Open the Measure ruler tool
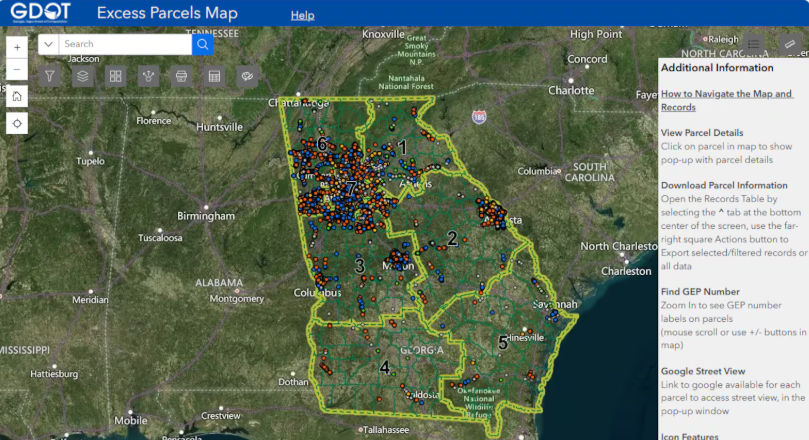 coord(790,44)
